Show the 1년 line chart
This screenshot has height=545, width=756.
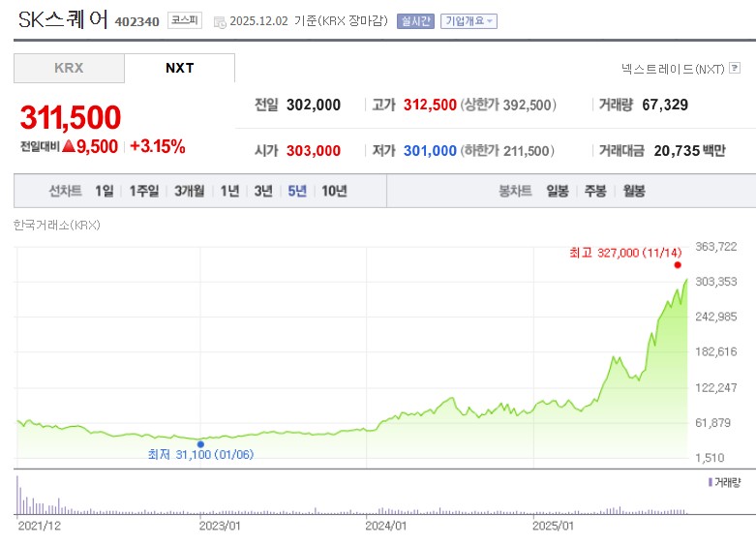[x=229, y=191]
